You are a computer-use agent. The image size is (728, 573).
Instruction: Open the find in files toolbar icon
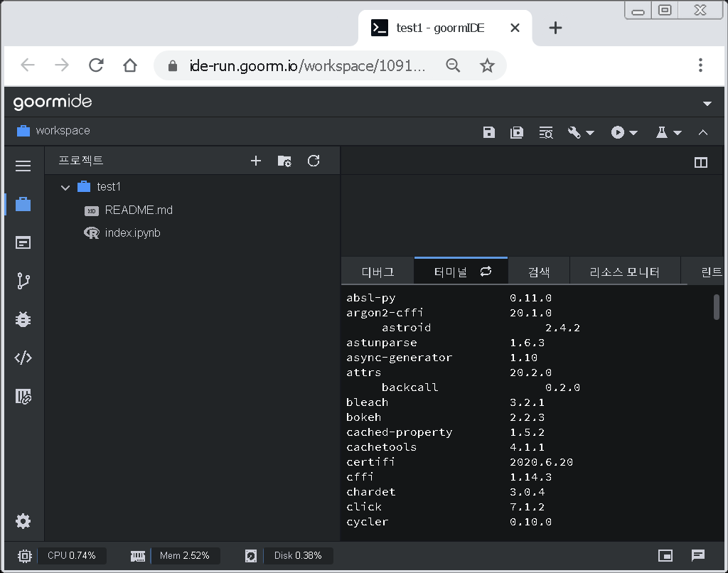pyautogui.click(x=546, y=132)
